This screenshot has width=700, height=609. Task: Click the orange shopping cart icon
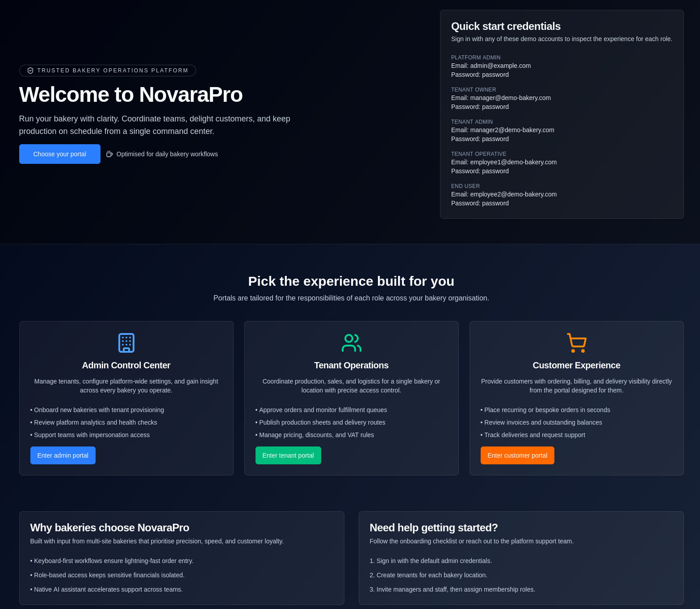pyautogui.click(x=576, y=343)
